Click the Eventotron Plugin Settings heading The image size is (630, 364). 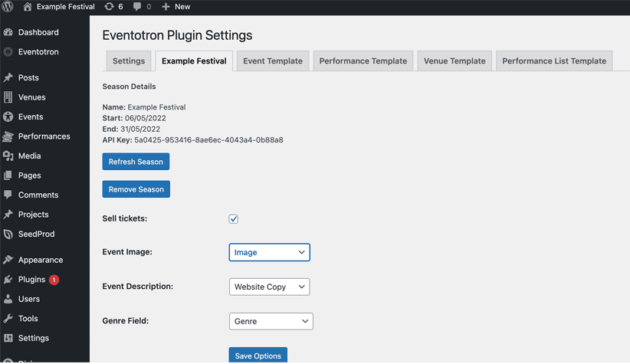pos(177,35)
